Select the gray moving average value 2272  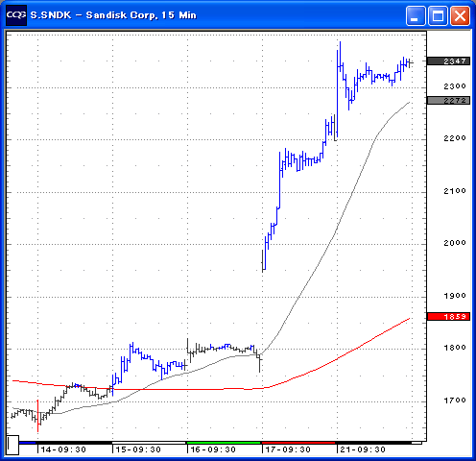(x=448, y=101)
